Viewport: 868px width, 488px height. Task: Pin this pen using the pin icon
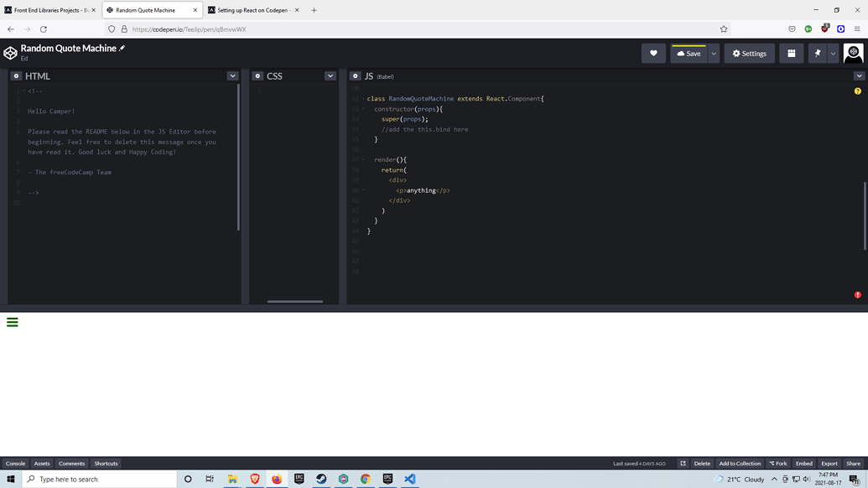click(815, 53)
